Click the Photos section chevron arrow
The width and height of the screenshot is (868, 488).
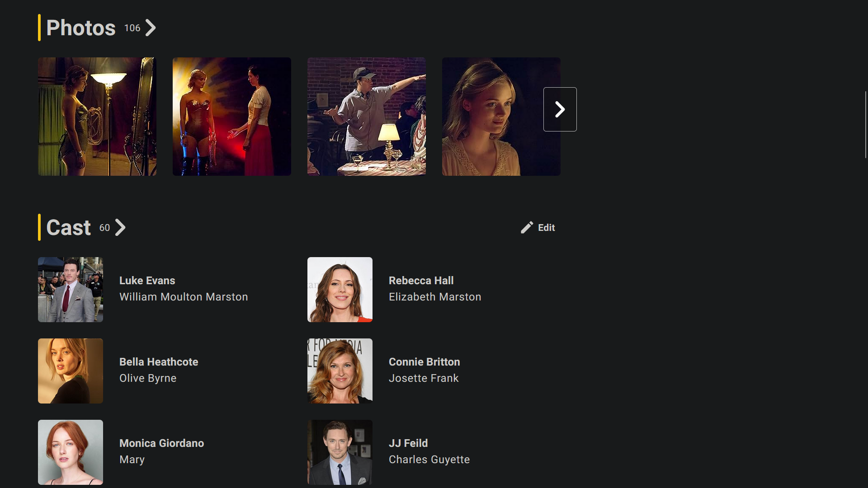tap(151, 28)
